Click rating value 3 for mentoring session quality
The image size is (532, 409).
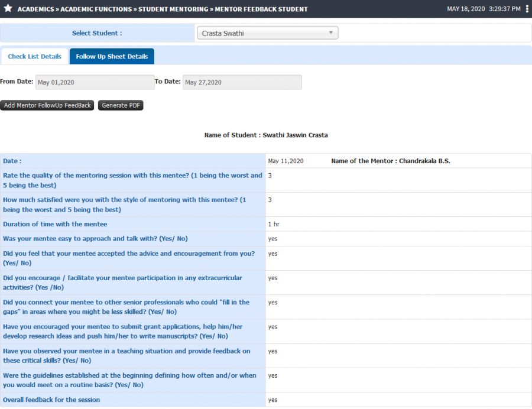click(270, 176)
